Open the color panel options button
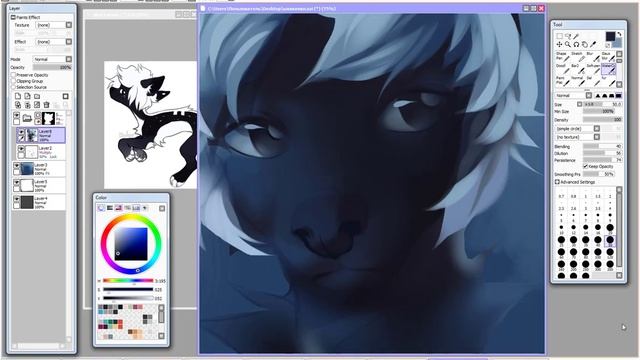This screenshot has width=640, height=360. (x=162, y=208)
